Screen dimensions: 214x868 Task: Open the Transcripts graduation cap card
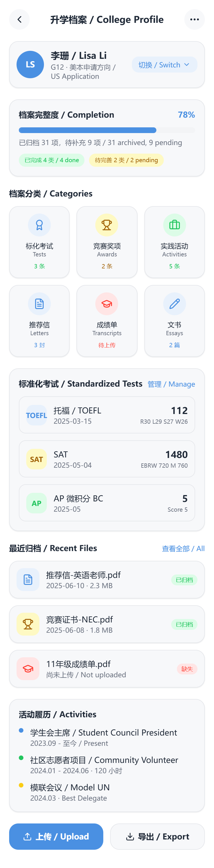pyautogui.click(x=107, y=321)
